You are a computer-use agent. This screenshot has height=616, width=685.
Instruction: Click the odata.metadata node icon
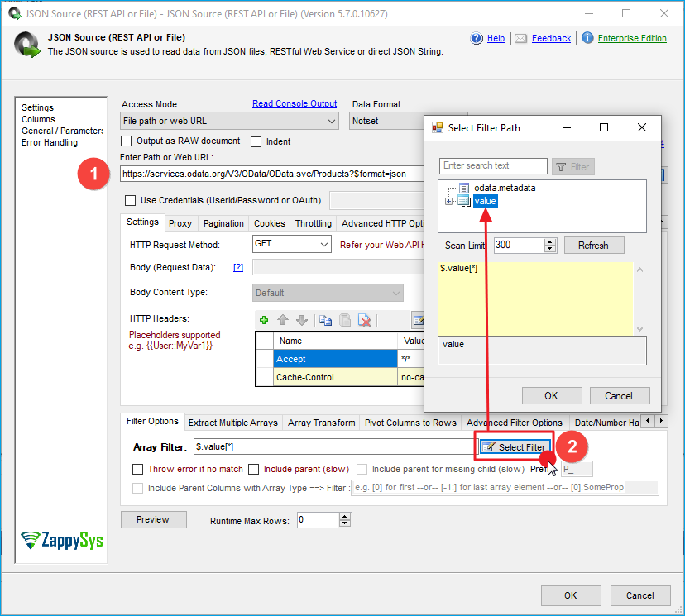pyautogui.click(x=464, y=188)
